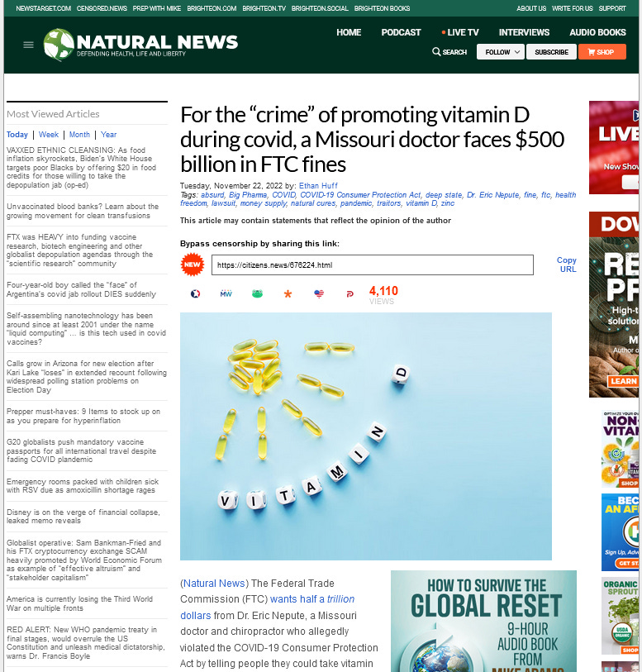Image resolution: width=642 pixels, height=672 pixels.
Task: Click the 'Dr. Eric Nepute' tag
Action: pyautogui.click(x=493, y=194)
